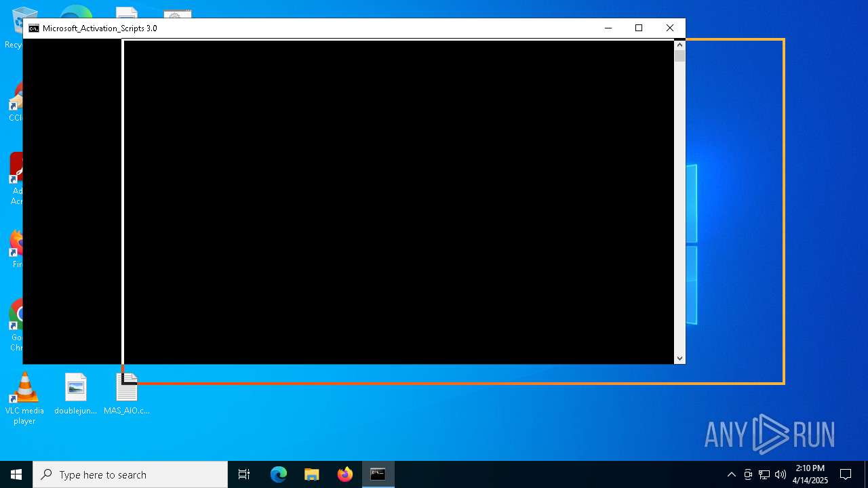Click the meet-now tray icon beside network
Image resolution: width=868 pixels, height=488 pixels.
click(x=748, y=474)
